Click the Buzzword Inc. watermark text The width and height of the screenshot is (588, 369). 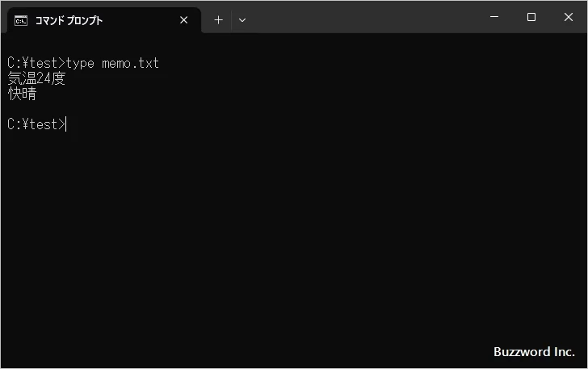pos(534,352)
